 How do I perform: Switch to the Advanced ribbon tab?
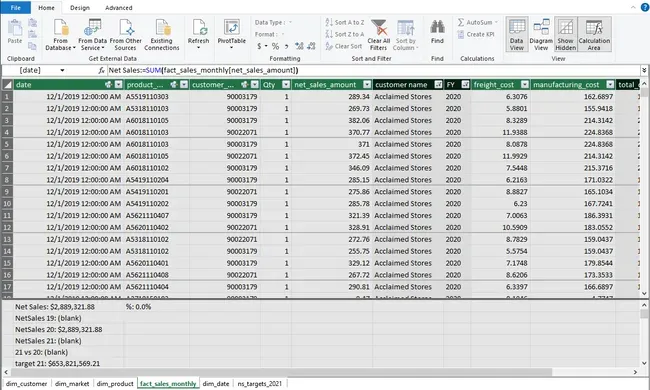click(x=119, y=7)
